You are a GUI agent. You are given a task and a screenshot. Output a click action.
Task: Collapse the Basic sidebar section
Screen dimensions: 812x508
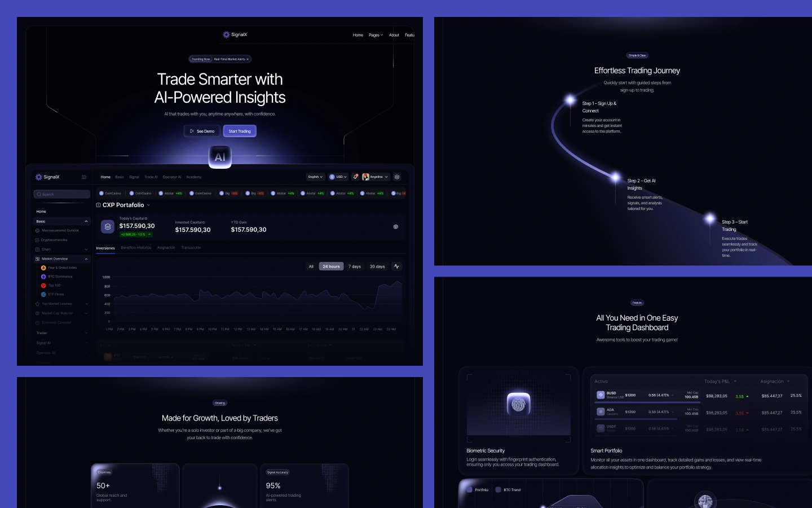tap(86, 221)
